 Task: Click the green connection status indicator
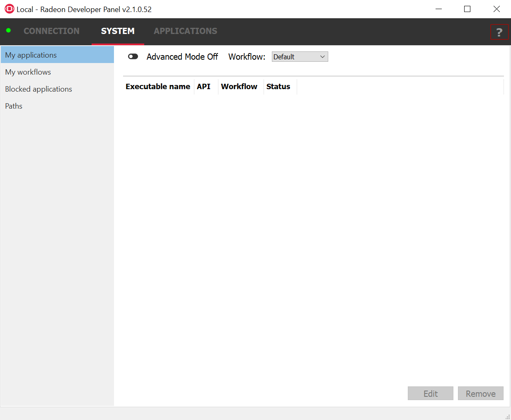pyautogui.click(x=8, y=30)
